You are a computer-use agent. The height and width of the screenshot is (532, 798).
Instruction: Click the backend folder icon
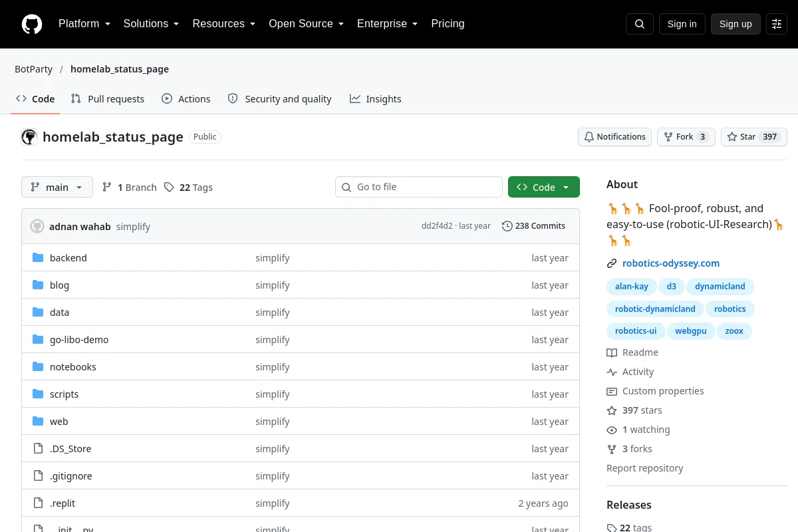pos(38,257)
